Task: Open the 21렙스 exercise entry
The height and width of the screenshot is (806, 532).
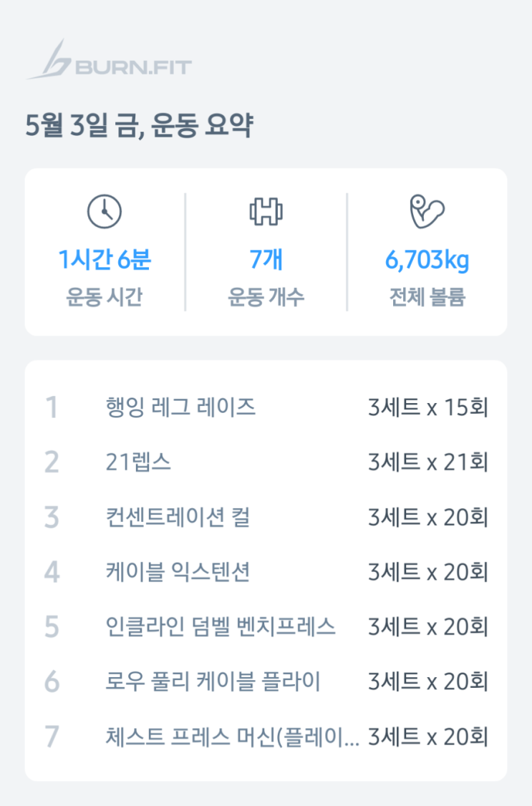Action: [138, 462]
